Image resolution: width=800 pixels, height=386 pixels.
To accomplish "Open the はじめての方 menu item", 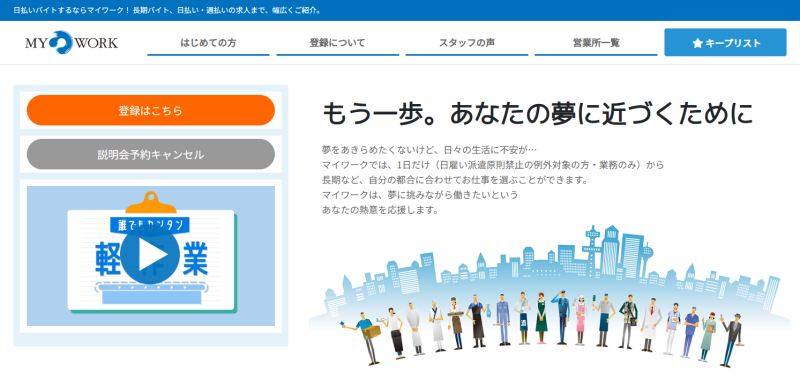I will point(208,43).
